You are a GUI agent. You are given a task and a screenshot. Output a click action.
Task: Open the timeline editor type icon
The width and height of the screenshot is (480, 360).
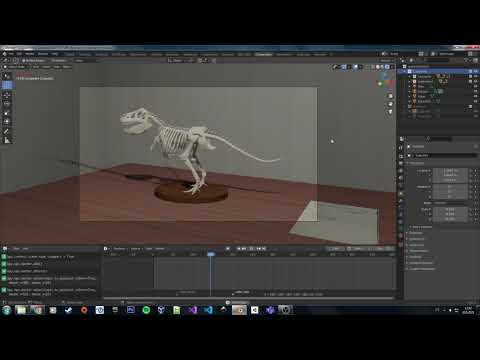point(106,248)
